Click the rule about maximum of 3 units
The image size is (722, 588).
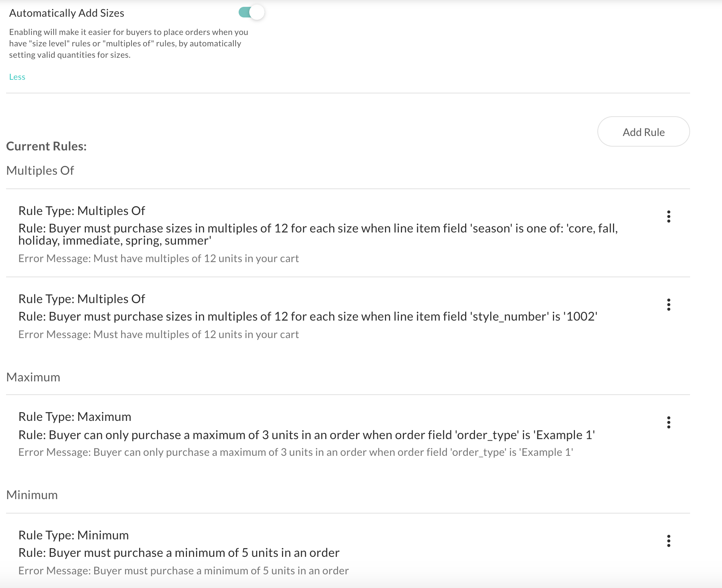tap(307, 435)
